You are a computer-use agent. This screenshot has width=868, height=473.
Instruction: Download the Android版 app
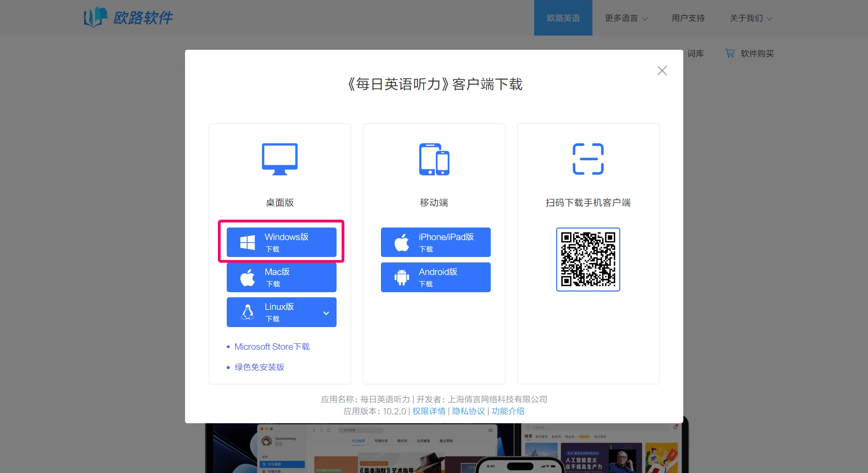click(436, 277)
